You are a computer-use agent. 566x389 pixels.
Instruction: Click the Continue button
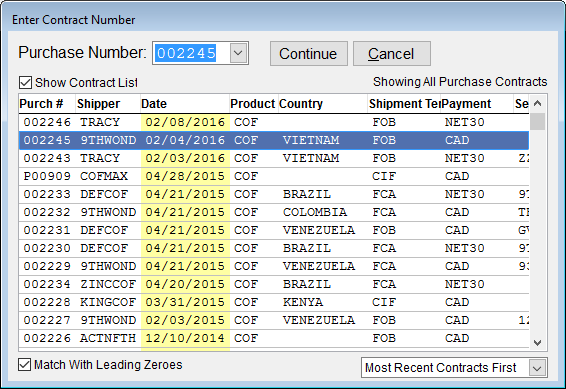point(309,53)
